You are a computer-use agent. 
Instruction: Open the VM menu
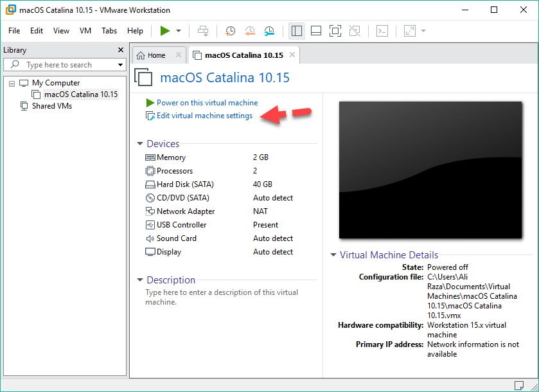[x=85, y=31]
